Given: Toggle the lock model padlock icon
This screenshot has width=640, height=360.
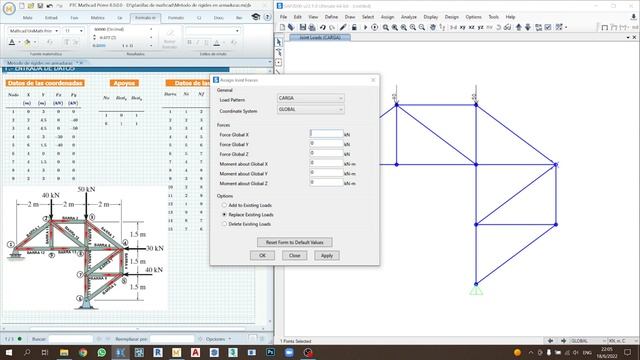Looking at the screenshot, I should [x=354, y=27].
